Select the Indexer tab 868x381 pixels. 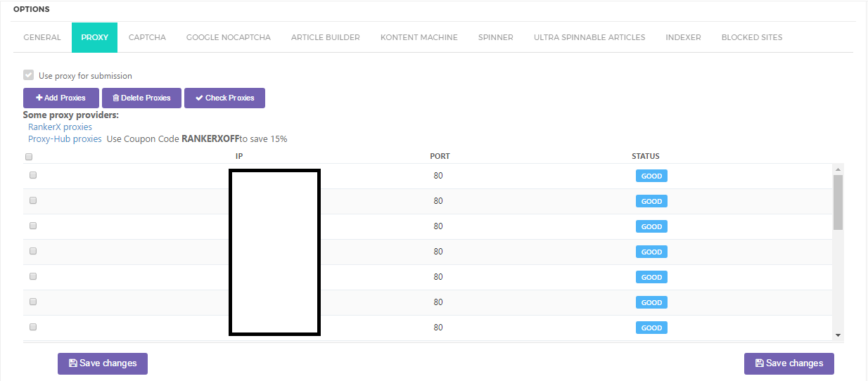click(x=683, y=37)
